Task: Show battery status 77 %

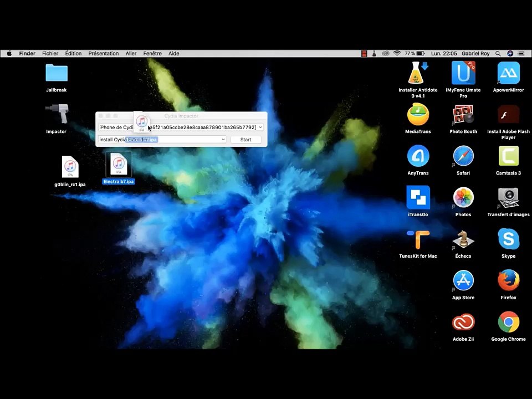Action: [x=415, y=54]
